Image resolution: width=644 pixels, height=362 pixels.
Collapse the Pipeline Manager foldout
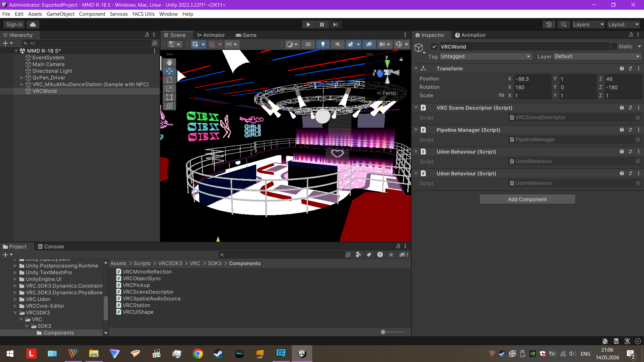pyautogui.click(x=416, y=130)
